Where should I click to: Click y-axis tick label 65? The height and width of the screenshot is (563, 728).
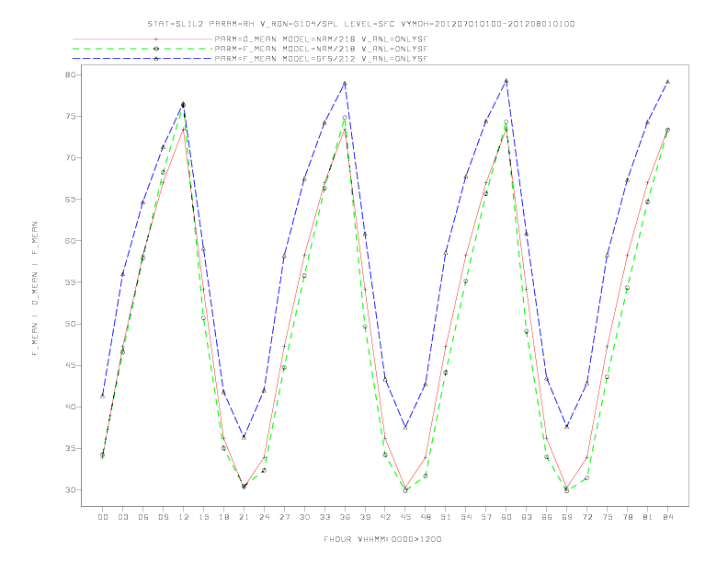coord(70,200)
